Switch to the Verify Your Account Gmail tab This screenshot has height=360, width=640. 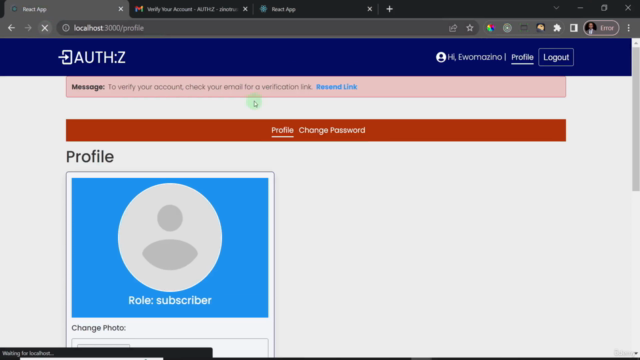pyautogui.click(x=191, y=9)
